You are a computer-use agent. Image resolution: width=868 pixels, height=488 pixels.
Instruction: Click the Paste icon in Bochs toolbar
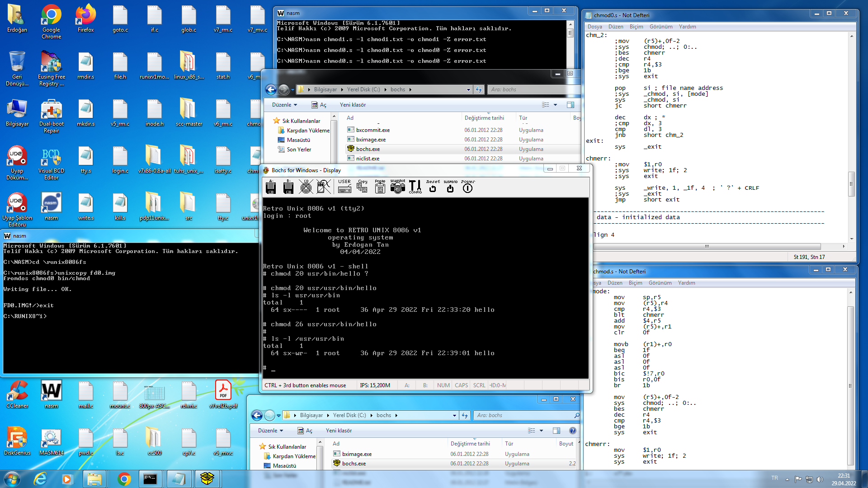point(380,187)
